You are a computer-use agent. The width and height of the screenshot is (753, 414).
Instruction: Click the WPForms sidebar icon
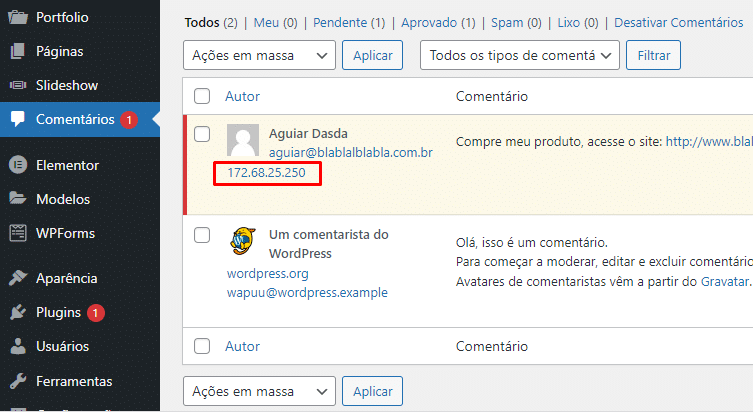[17, 233]
